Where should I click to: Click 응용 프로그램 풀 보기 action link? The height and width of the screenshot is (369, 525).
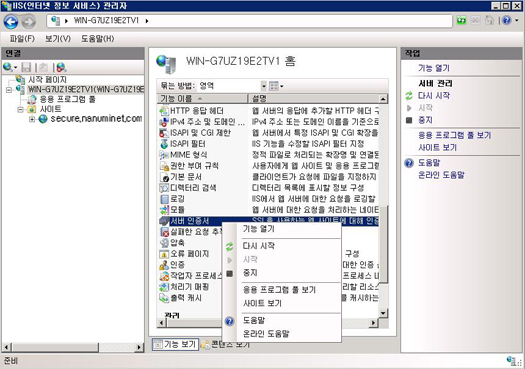coord(454,135)
